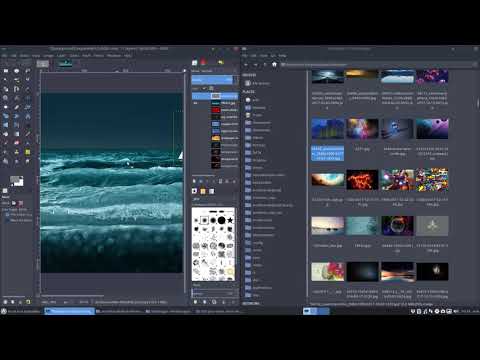Select the Blend gradient tool
This screenshot has height=360, width=480.
16,134
